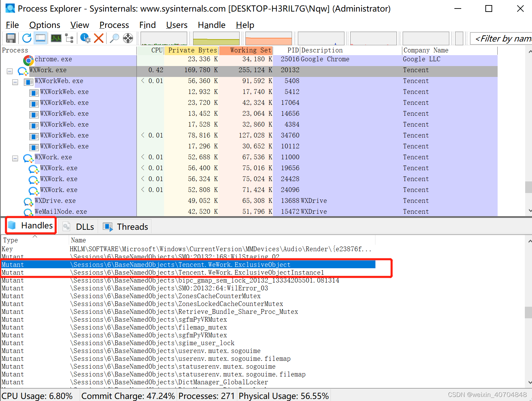This screenshot has width=532, height=401.
Task: Sort by Private Bytes column header
Action: 191,50
